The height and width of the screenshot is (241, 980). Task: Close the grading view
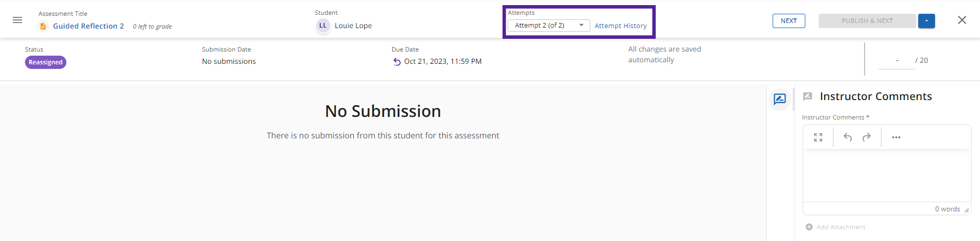(962, 20)
